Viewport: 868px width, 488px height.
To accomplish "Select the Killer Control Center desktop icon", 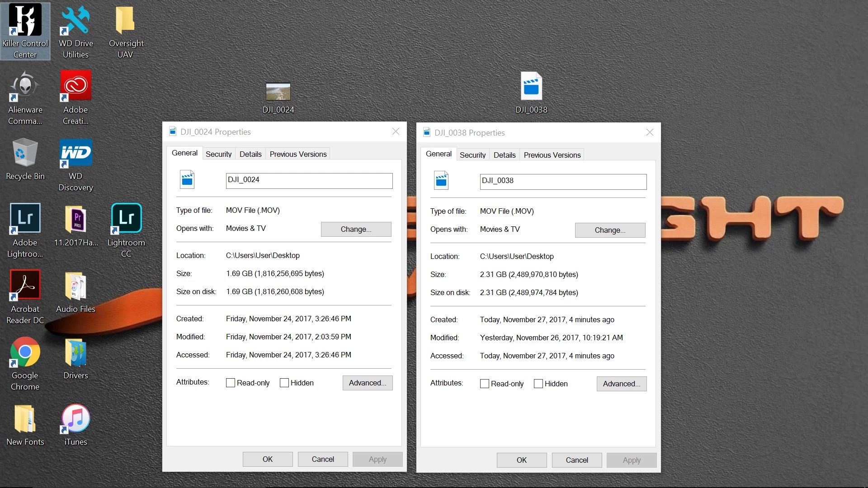I will pos(25,21).
